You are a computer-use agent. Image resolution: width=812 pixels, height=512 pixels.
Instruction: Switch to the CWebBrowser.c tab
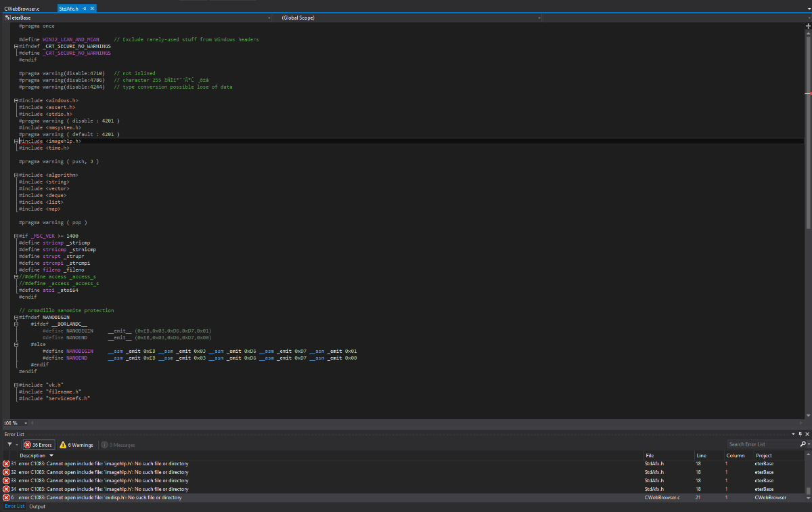coord(22,9)
